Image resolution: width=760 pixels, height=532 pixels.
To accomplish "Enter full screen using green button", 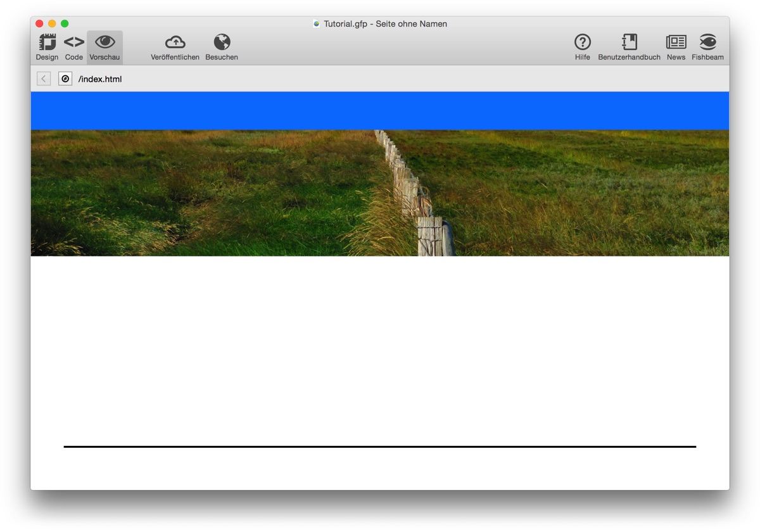I will pyautogui.click(x=65, y=23).
